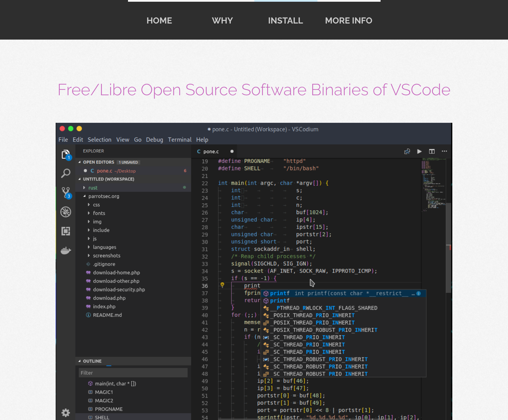The width and height of the screenshot is (508, 420).
Task: Click the lightbulb quick-fix icon on line 36
Action: point(222,285)
